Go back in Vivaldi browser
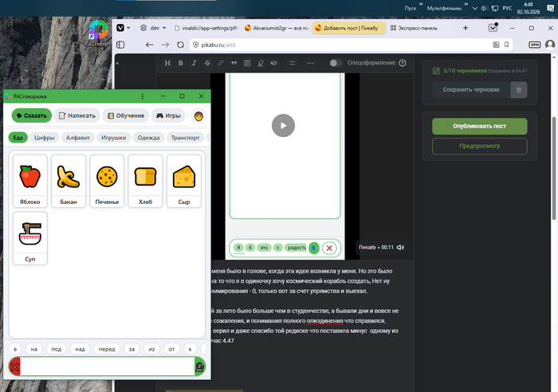This screenshot has height=392, width=558. click(150, 45)
